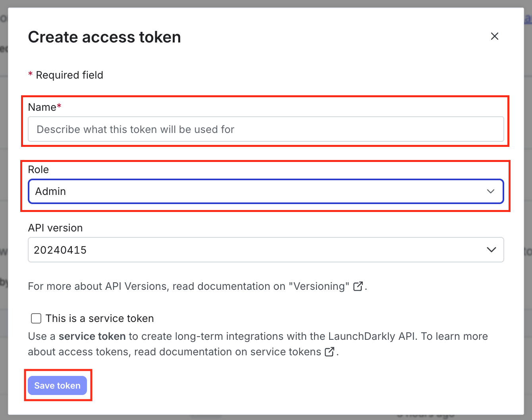Click bold "service token" text in description
Image resolution: width=532 pixels, height=420 pixels.
point(92,336)
